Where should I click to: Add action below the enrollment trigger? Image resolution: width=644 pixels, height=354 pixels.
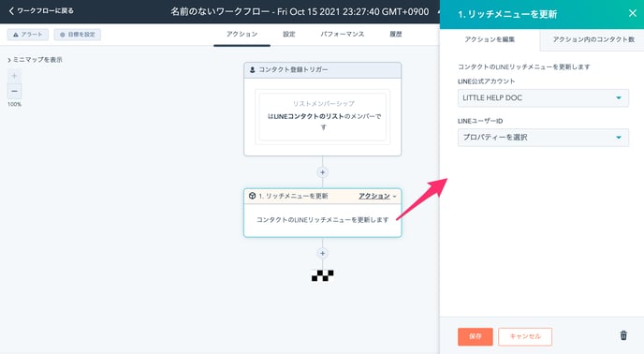pyautogui.click(x=322, y=172)
